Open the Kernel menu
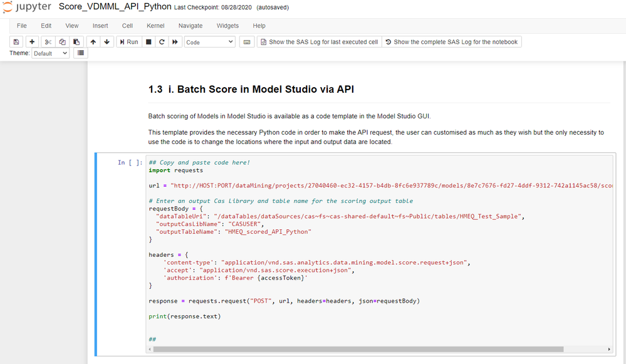Image resolution: width=626 pixels, height=364 pixels. coord(155,26)
